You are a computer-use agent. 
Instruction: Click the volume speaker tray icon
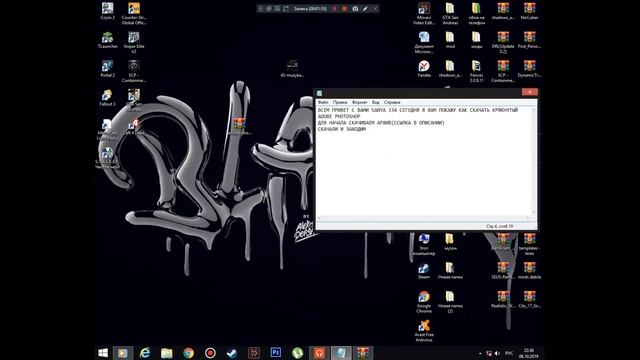497,353
